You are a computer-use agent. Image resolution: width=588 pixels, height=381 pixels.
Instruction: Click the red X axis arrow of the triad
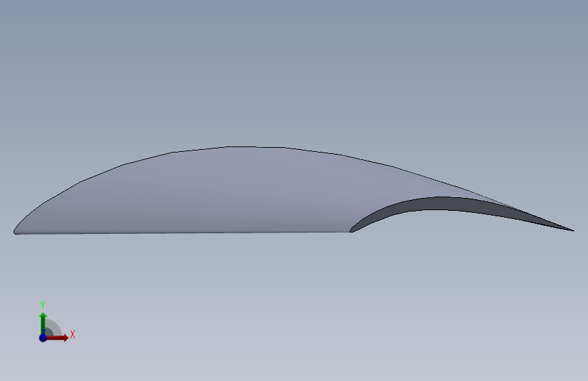coord(57,338)
